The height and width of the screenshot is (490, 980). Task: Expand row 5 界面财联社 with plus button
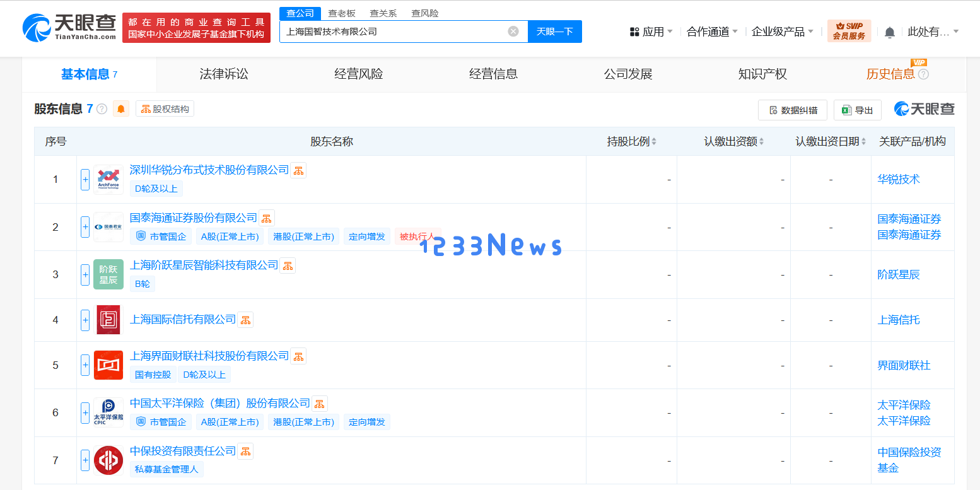85,365
